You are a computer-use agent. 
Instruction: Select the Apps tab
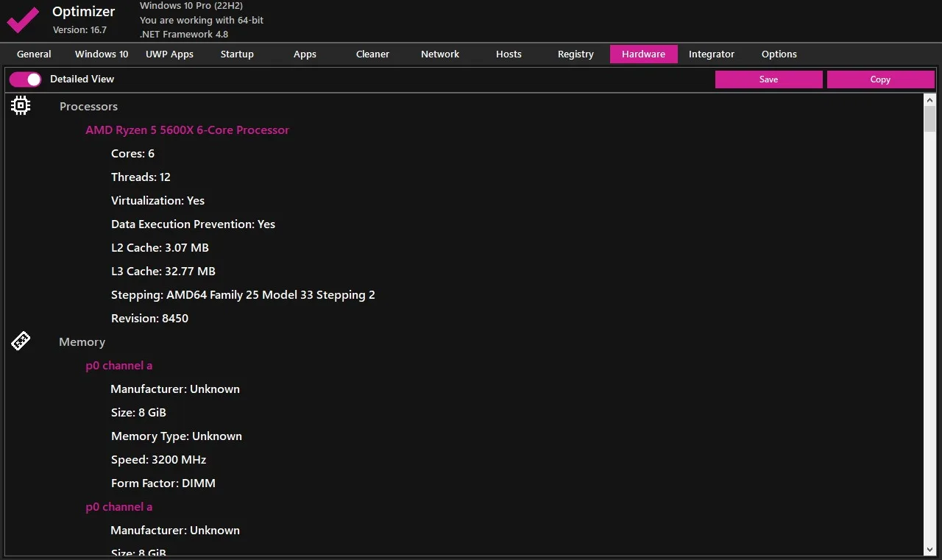(305, 54)
